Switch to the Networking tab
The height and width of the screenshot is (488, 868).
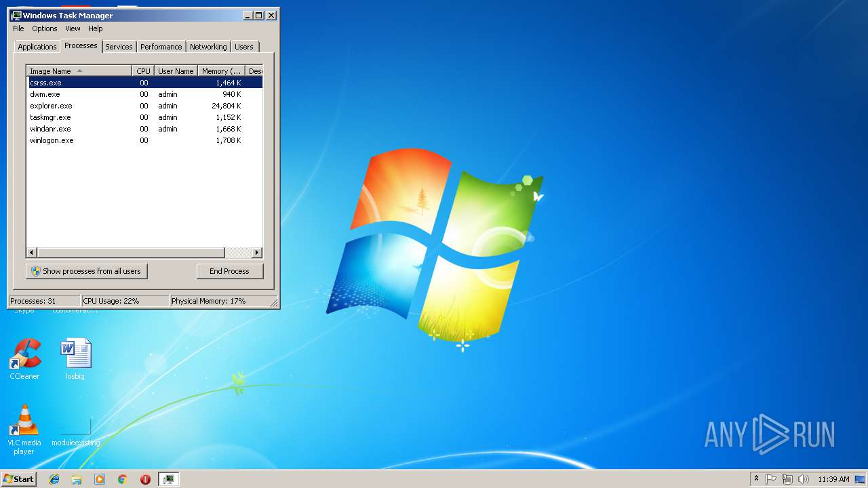(x=208, y=47)
